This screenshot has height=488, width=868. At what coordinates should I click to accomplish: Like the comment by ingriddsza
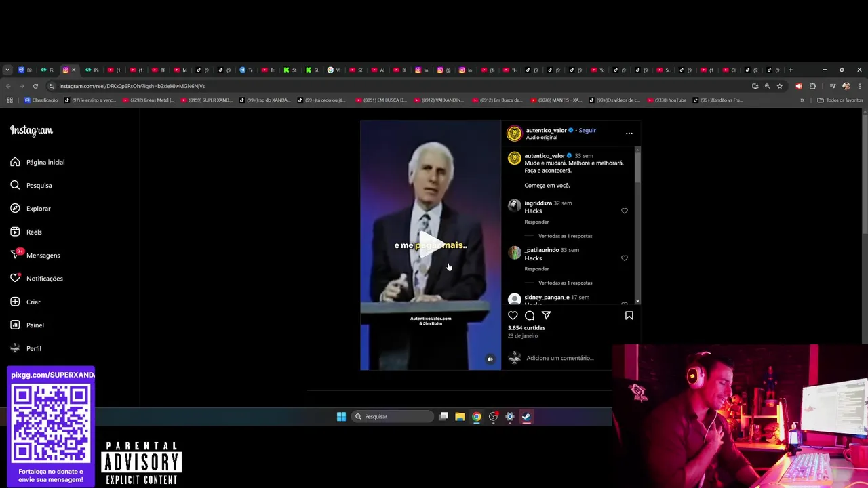click(625, 211)
